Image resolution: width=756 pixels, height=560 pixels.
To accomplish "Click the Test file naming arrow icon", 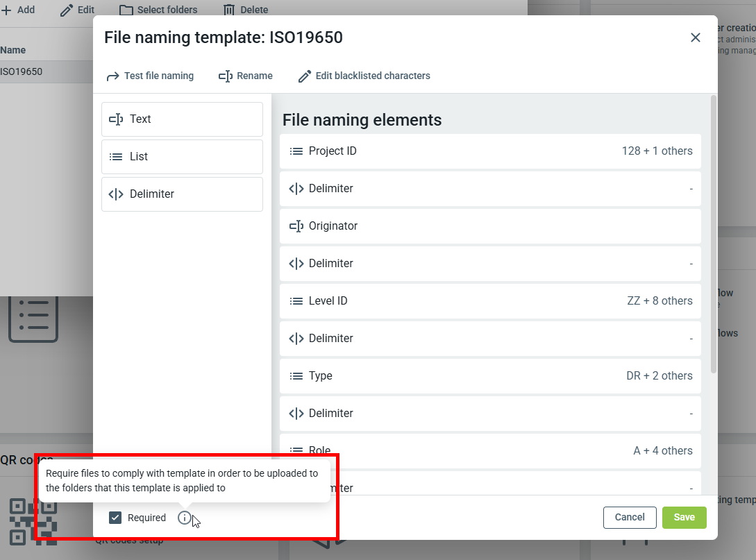I will click(x=113, y=76).
